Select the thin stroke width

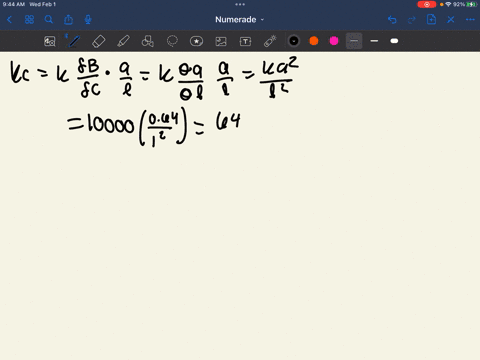point(354,41)
